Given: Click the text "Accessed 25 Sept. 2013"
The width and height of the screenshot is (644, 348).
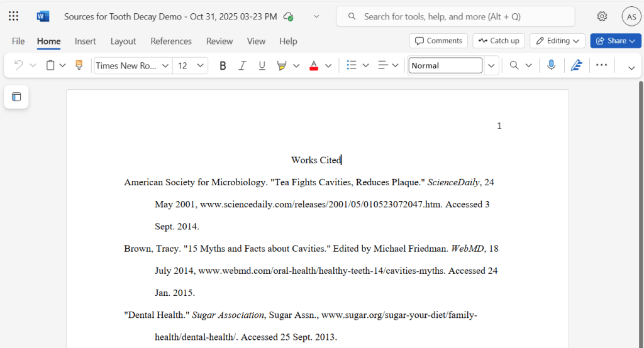Looking at the screenshot, I should click(x=288, y=337).
